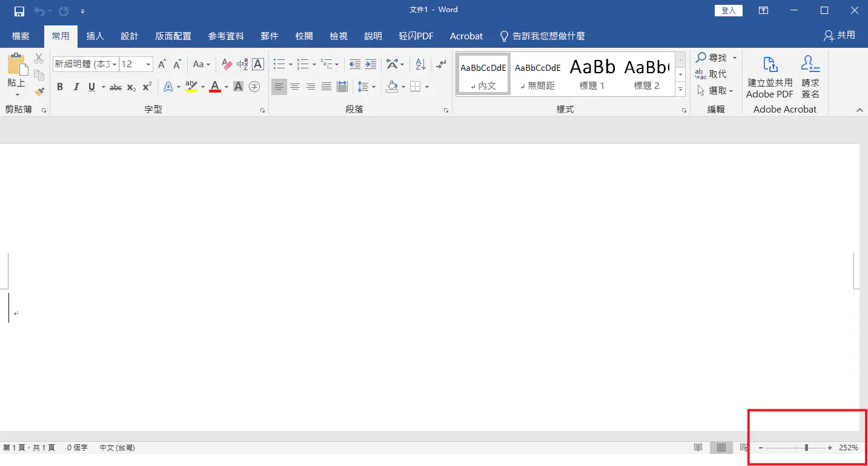Apply the 標題 1 style
This screenshot has width=868, height=466.
592,74
